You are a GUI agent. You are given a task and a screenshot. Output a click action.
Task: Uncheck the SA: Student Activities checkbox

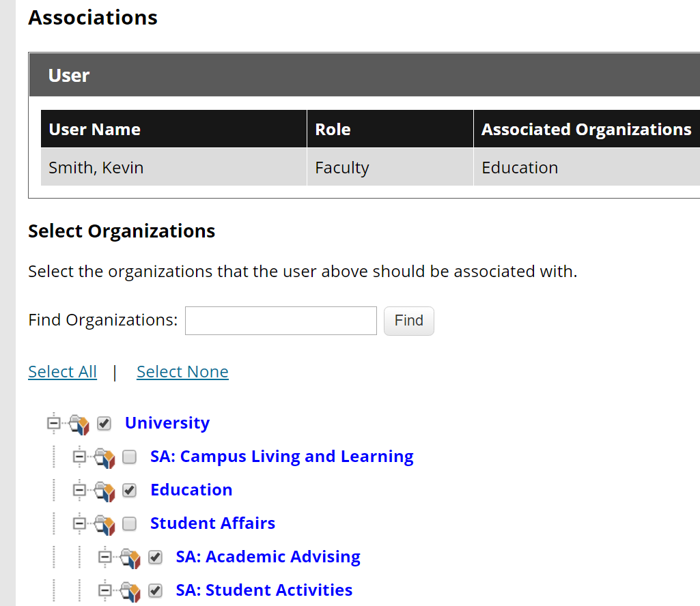coord(155,590)
